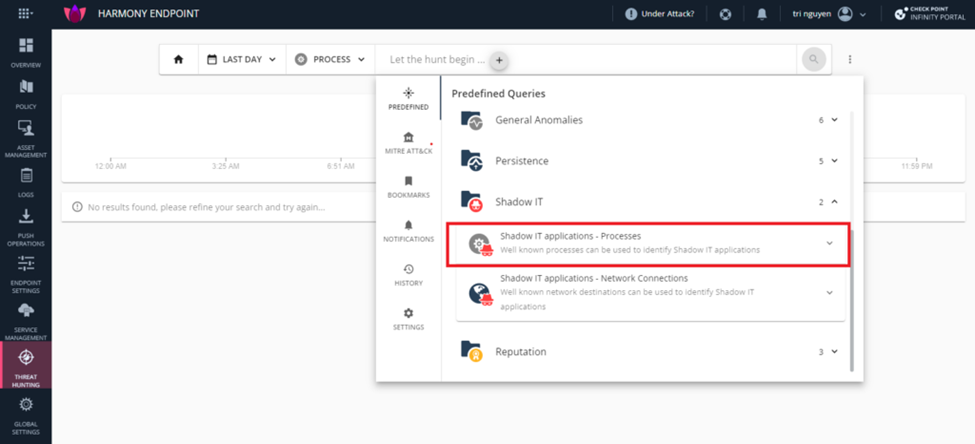Expand the Persistence category

tap(834, 160)
